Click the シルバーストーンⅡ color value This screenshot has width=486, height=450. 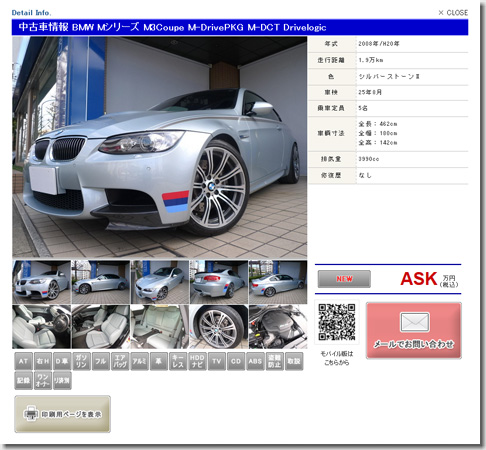click(389, 76)
